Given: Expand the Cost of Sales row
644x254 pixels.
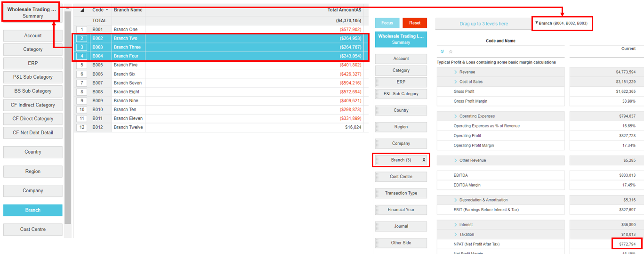Looking at the screenshot, I should (456, 82).
